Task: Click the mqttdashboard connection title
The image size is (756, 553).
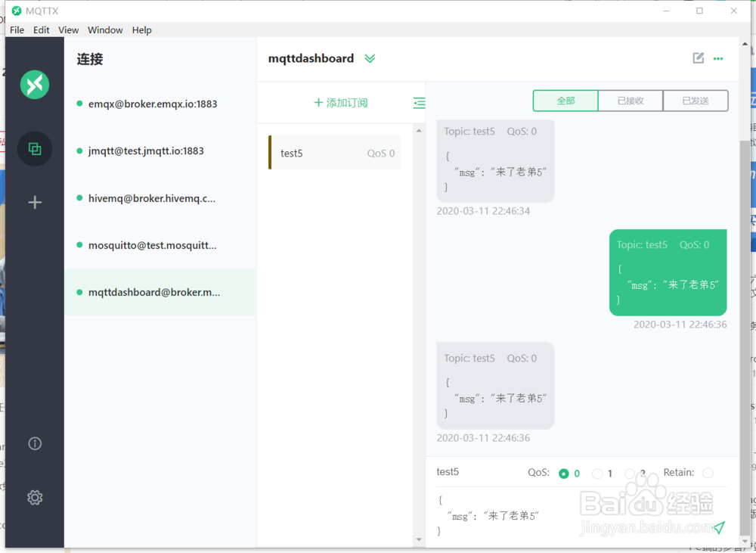Action: click(x=311, y=58)
